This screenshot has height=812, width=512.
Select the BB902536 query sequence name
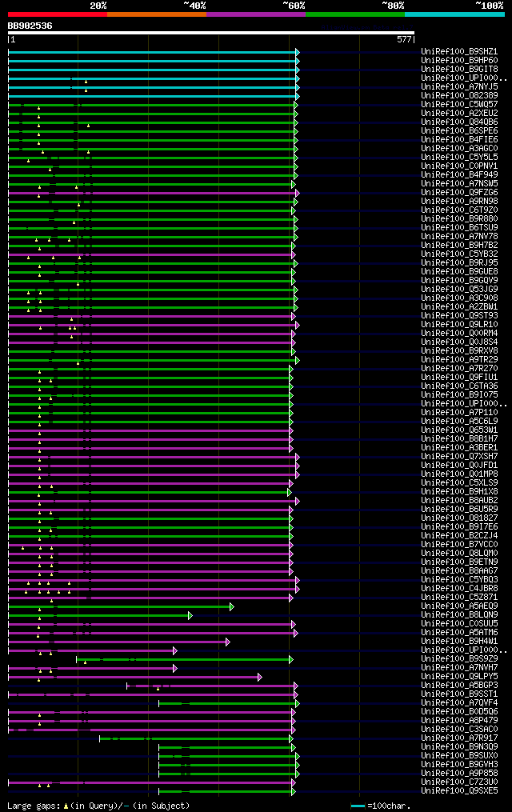point(30,26)
